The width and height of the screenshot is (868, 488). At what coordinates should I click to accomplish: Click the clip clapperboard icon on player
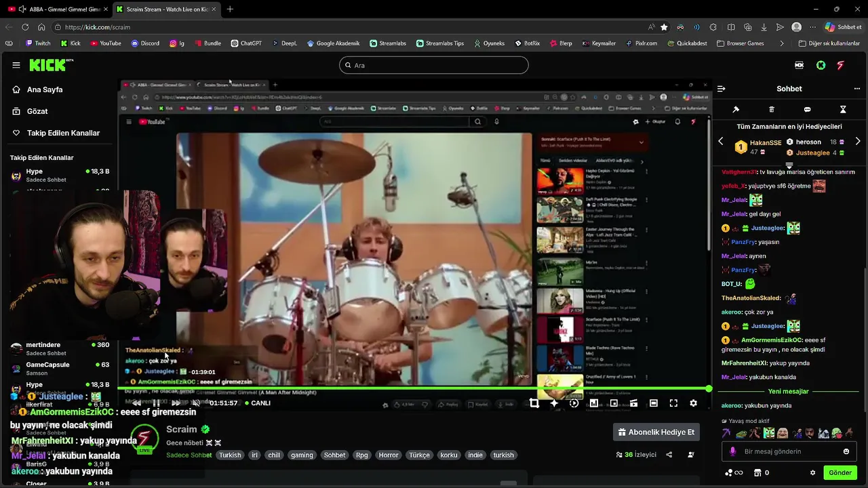click(633, 403)
